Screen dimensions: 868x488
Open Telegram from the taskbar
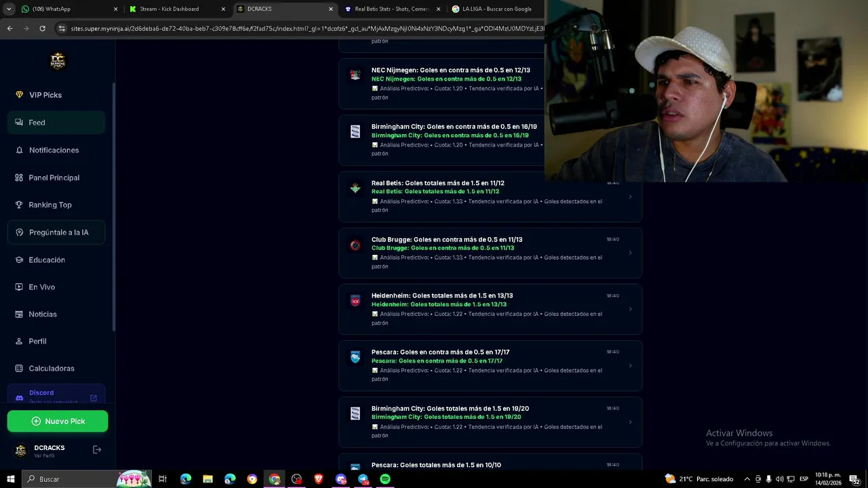click(x=363, y=479)
